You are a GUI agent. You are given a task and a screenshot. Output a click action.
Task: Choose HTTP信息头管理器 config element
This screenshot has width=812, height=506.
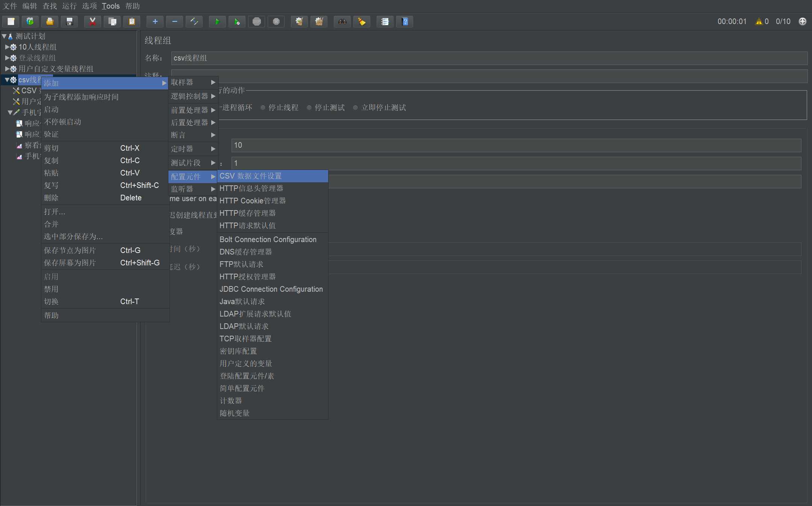(273, 188)
